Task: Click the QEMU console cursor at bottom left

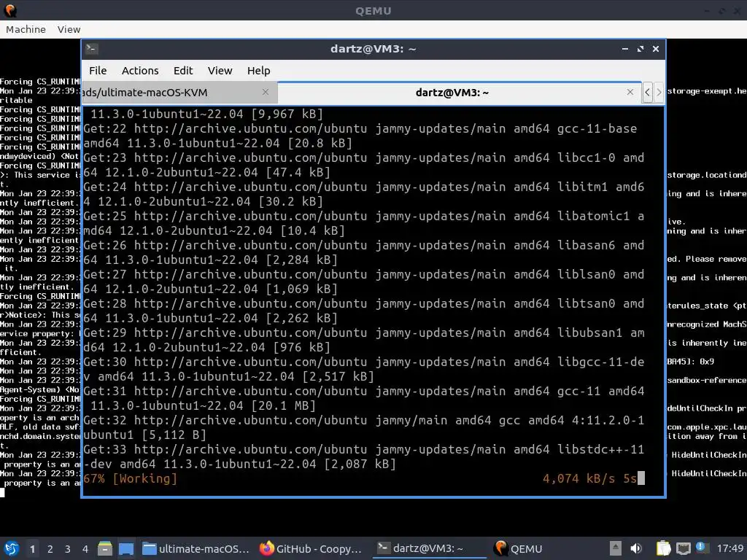Action: pos(2,492)
